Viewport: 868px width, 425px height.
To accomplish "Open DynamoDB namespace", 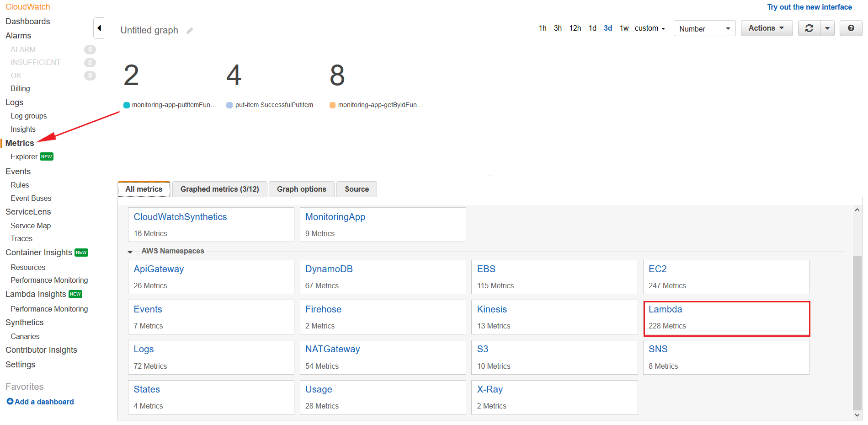I will pyautogui.click(x=383, y=277).
